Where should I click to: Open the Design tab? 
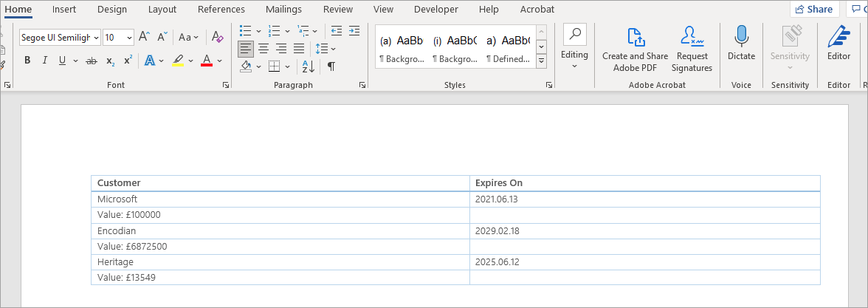[112, 10]
